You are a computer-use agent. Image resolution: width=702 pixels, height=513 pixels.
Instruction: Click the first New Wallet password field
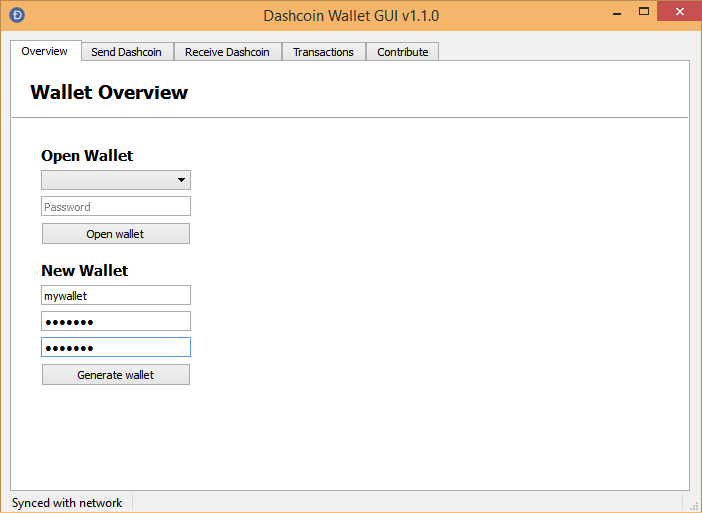[x=116, y=321]
